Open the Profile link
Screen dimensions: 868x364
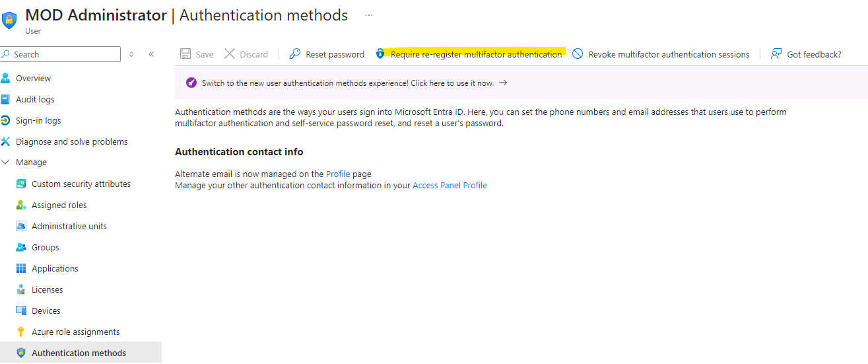coord(338,174)
